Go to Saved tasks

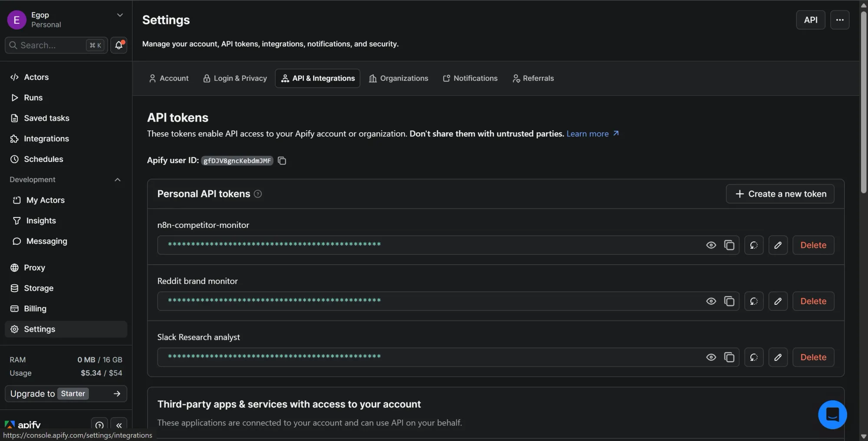(x=66, y=118)
